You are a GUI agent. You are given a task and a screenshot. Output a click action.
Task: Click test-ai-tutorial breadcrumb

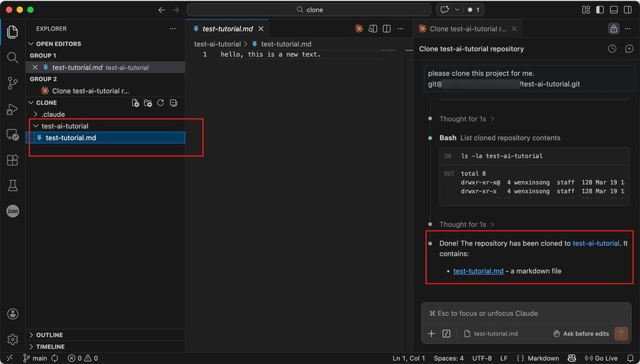tap(218, 44)
